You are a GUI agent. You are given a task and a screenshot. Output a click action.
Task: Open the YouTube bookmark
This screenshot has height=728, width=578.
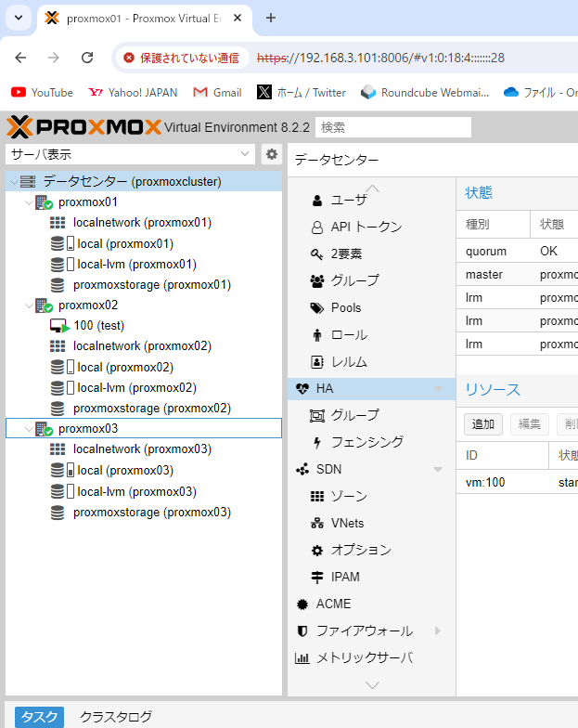pos(42,92)
